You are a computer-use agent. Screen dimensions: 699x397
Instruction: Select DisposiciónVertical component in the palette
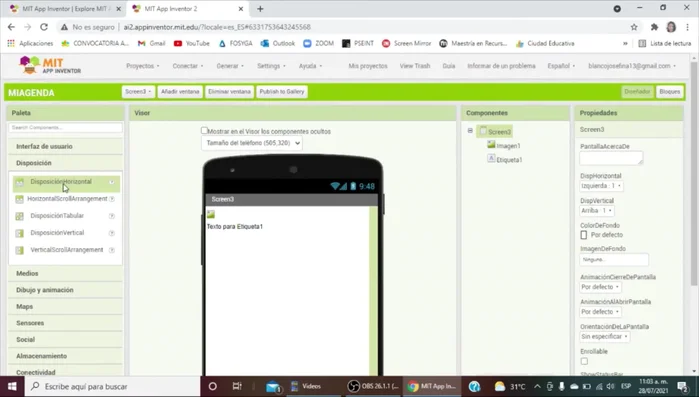[x=57, y=233]
